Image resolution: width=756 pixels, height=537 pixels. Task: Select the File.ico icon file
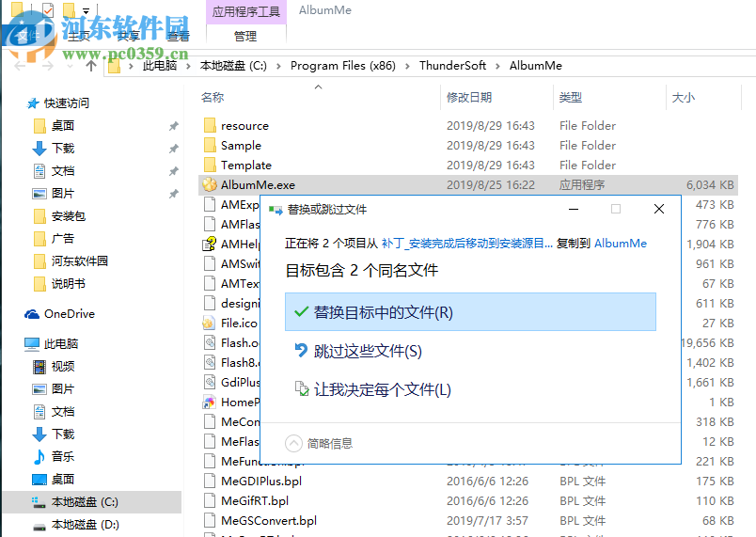click(x=209, y=323)
